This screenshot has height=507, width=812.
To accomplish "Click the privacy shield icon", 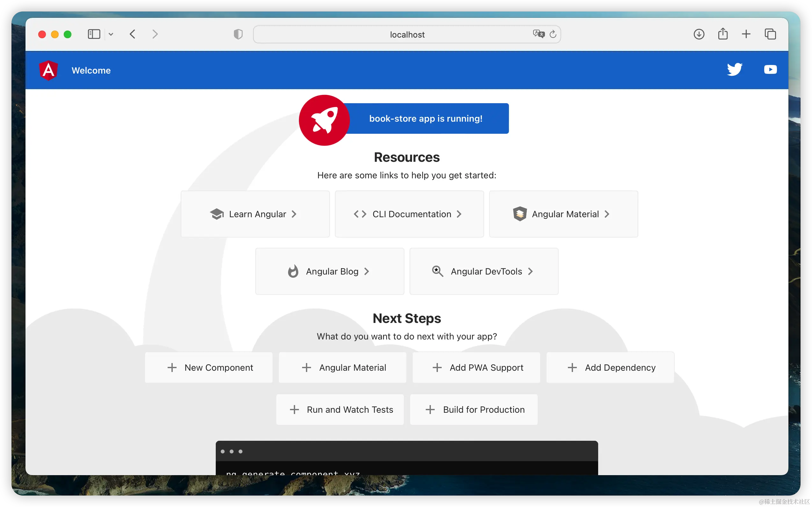I will coord(238,34).
